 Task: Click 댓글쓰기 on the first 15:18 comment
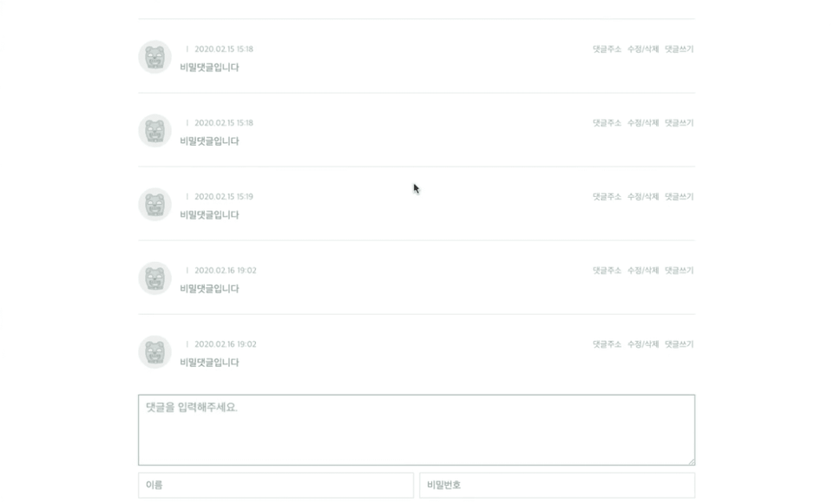679,49
